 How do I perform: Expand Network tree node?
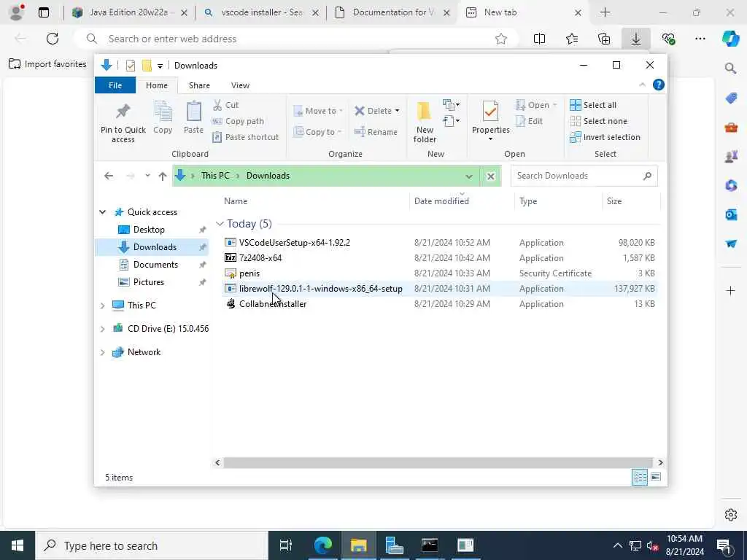pyautogui.click(x=102, y=352)
